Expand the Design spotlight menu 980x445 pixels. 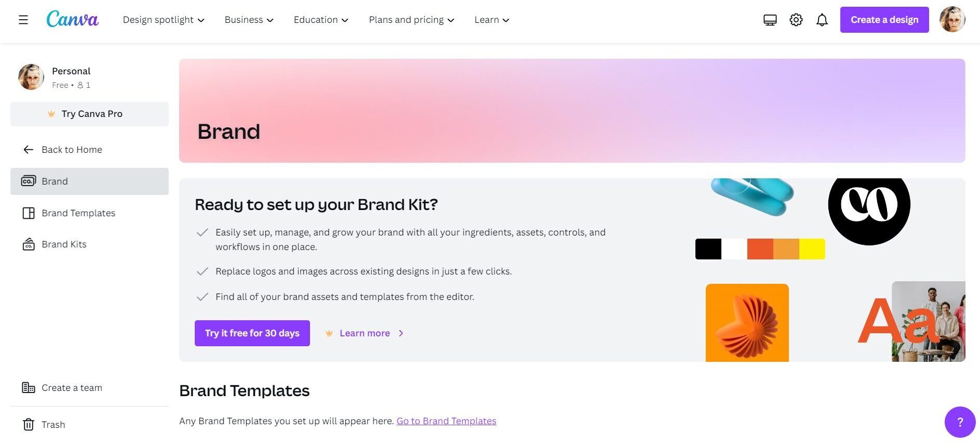coord(164,20)
